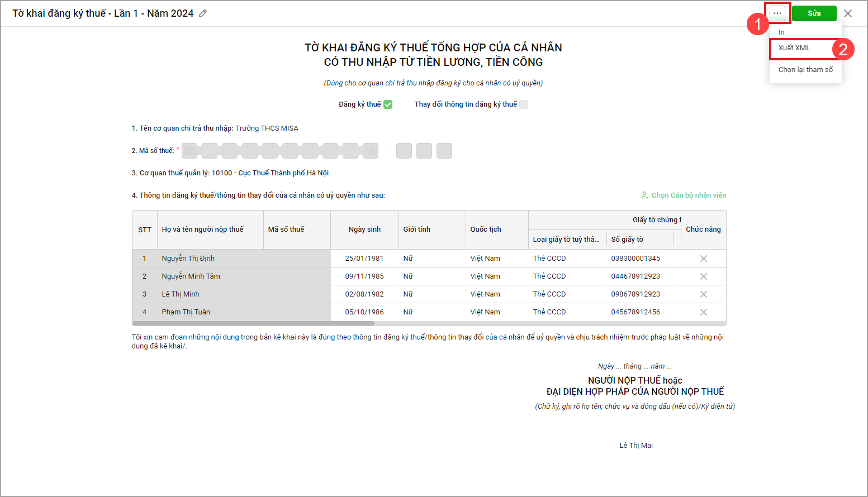Viewport: 868px width, 497px height.
Task: Click the pencil icon beside the form title
Action: [203, 13]
